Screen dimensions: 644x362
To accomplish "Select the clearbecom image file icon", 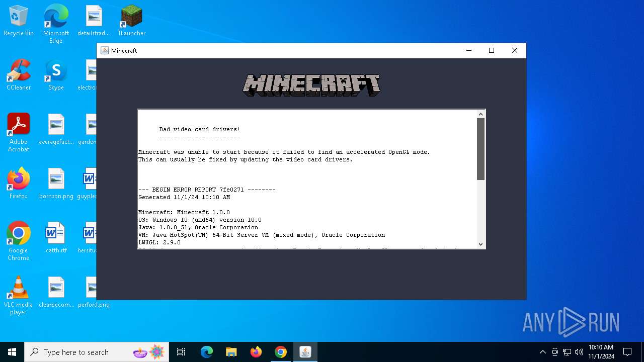I will coord(56,292).
